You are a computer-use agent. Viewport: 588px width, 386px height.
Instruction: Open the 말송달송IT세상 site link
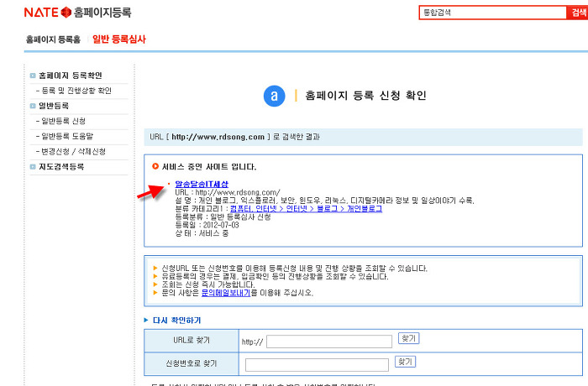pos(202,184)
